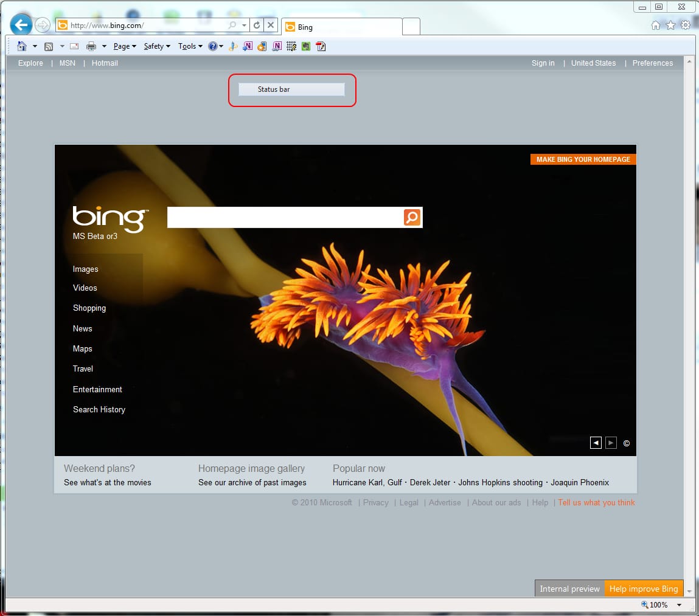Open the MSN link
699x616 pixels.
(68, 63)
